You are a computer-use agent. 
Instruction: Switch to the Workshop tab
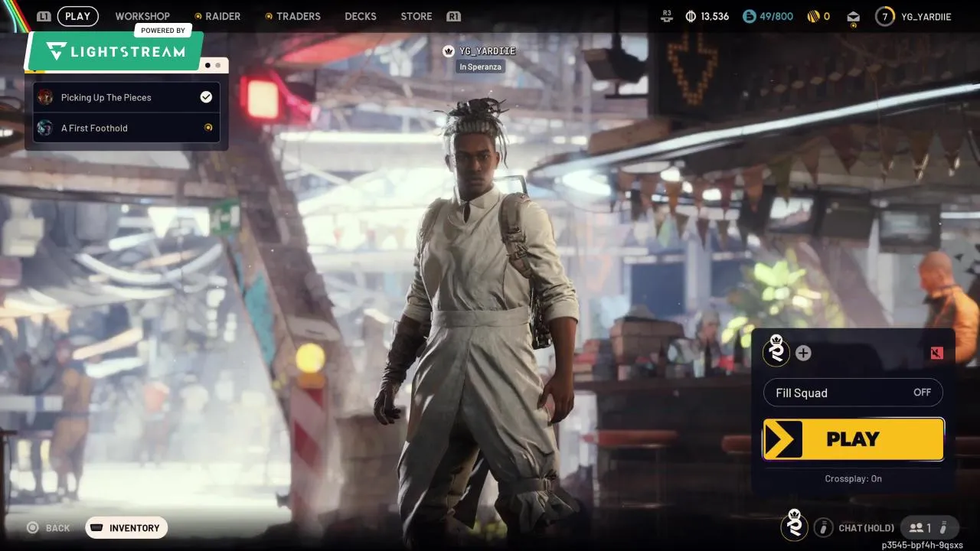click(142, 16)
